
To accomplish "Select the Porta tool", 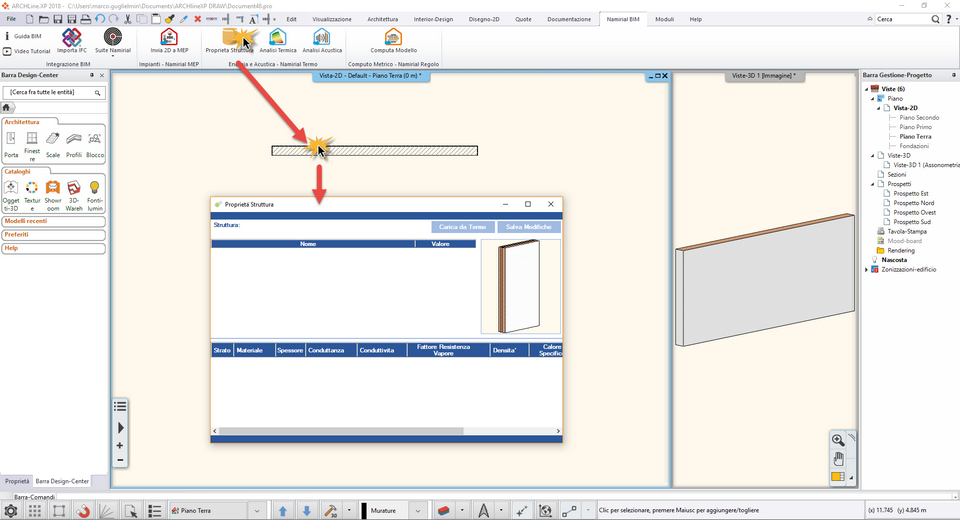I will (x=11, y=145).
